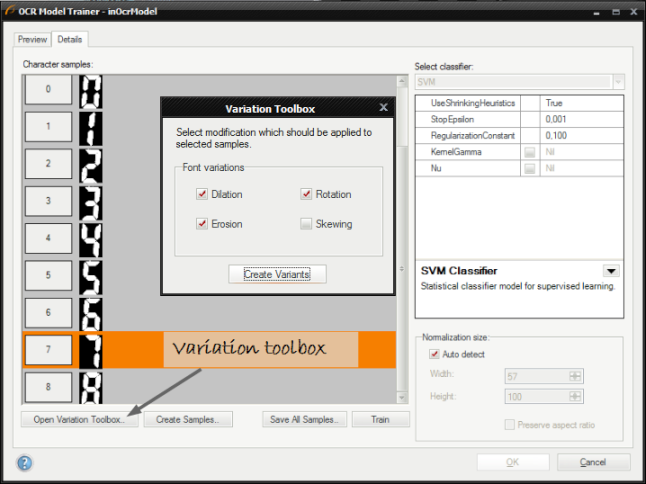Click the Nu property Nil icon
Screen dimensions: 646x484
point(529,168)
